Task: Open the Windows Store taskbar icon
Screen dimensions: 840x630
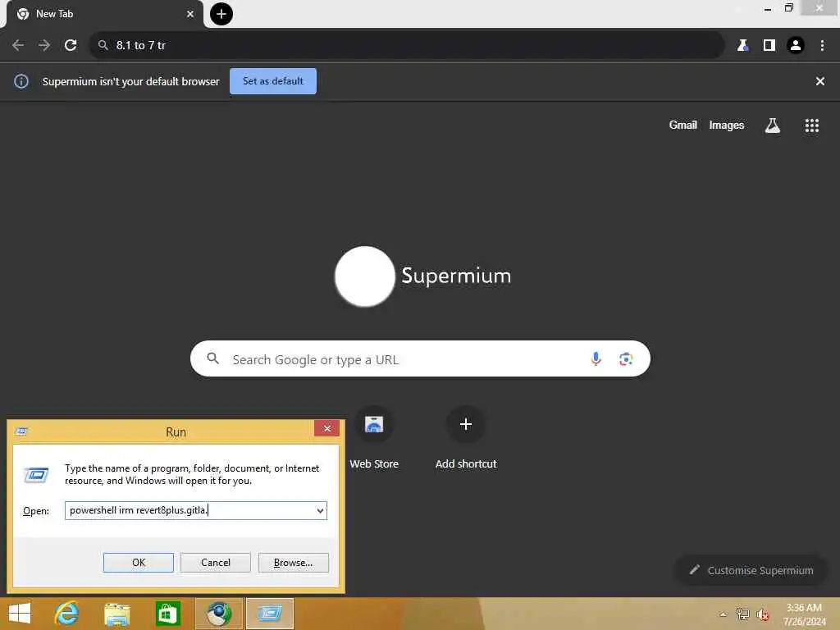Action: point(167,614)
